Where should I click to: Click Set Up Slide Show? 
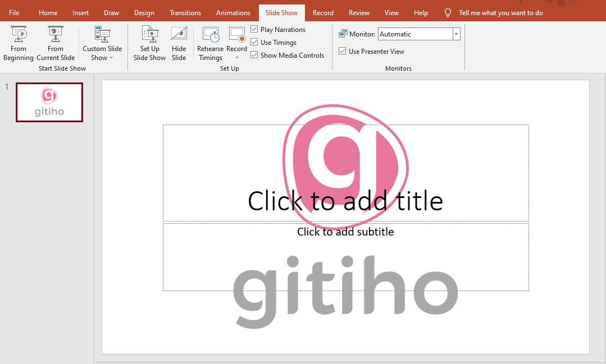coord(149,42)
